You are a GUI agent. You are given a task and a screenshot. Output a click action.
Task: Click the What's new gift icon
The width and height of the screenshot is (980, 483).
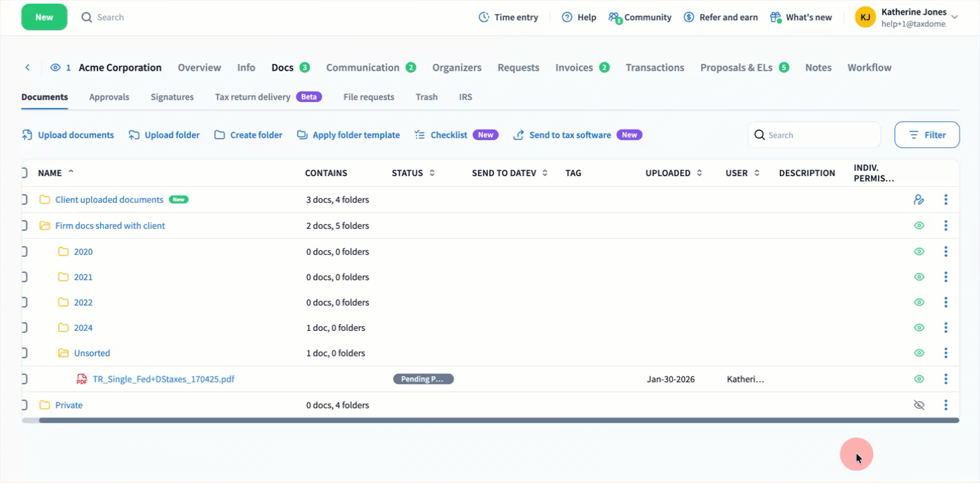776,17
